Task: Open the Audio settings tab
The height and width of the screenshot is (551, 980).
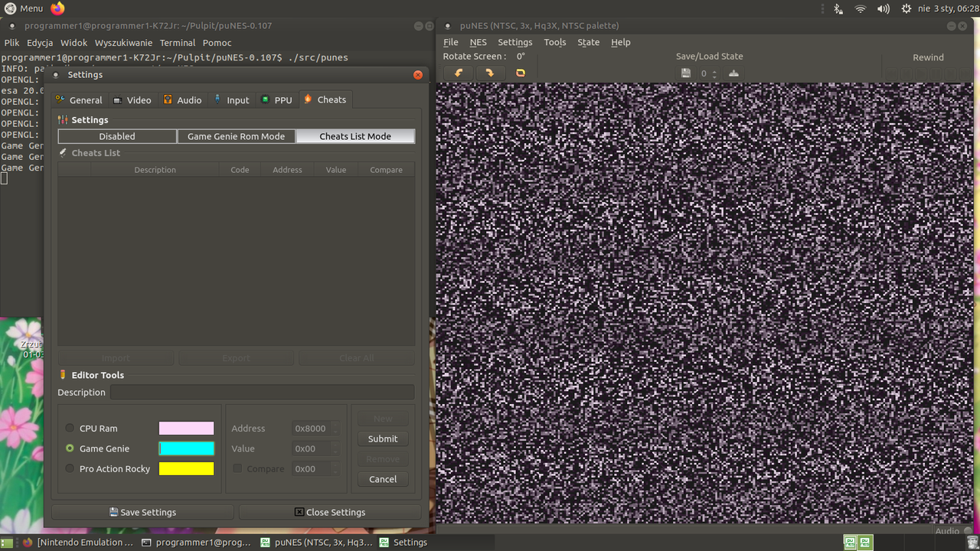Action: click(183, 100)
